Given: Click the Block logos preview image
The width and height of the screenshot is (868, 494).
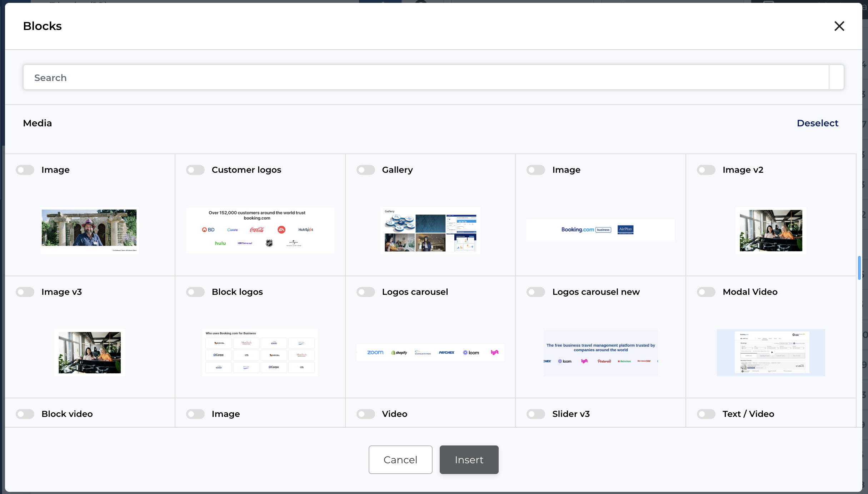Looking at the screenshot, I should tap(260, 352).
